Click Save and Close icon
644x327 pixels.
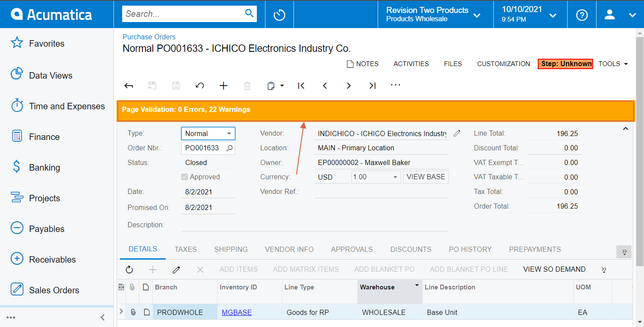pos(152,86)
